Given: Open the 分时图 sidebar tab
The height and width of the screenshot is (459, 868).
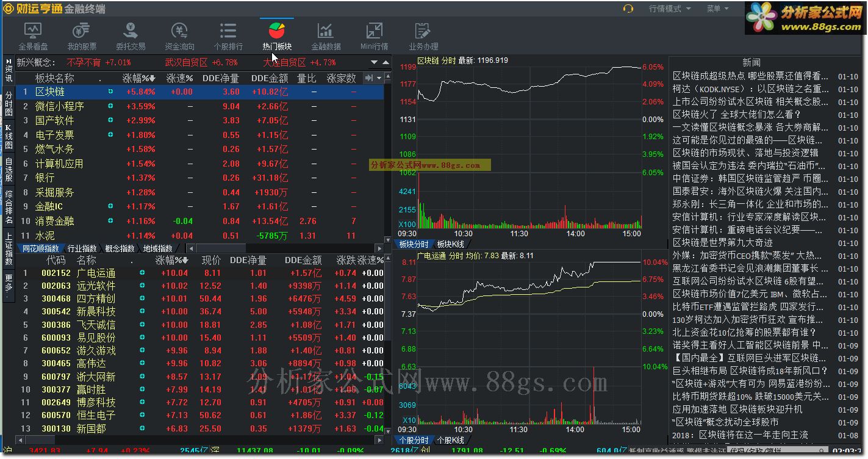Looking at the screenshot, I should (9, 104).
